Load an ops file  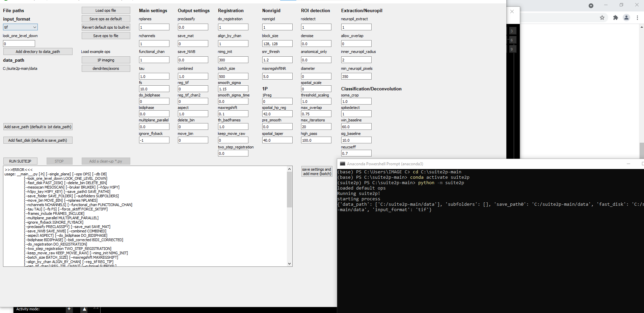(x=106, y=10)
